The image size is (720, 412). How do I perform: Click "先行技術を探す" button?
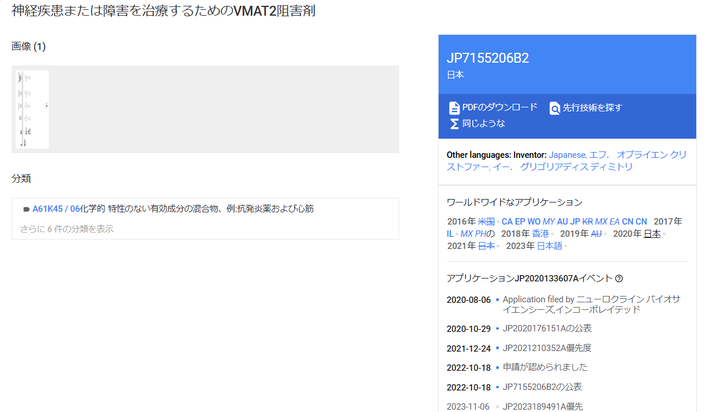point(592,107)
